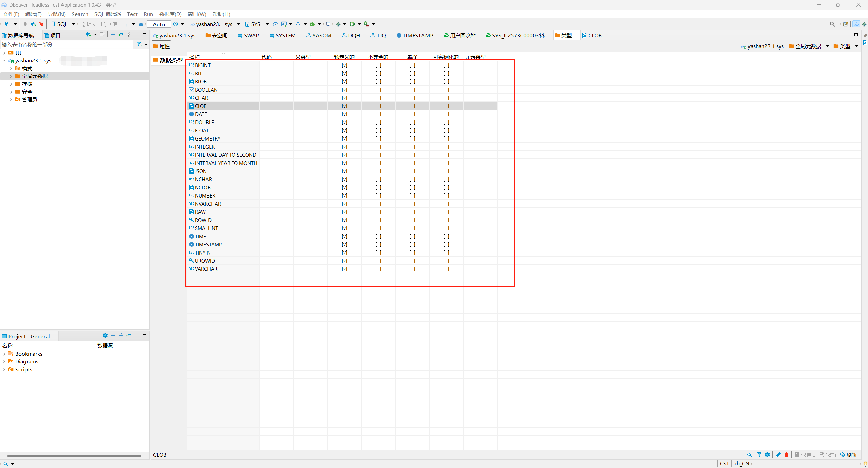Click the search icon in bottom editor toolbar
The height and width of the screenshot is (468, 868).
[749, 455]
